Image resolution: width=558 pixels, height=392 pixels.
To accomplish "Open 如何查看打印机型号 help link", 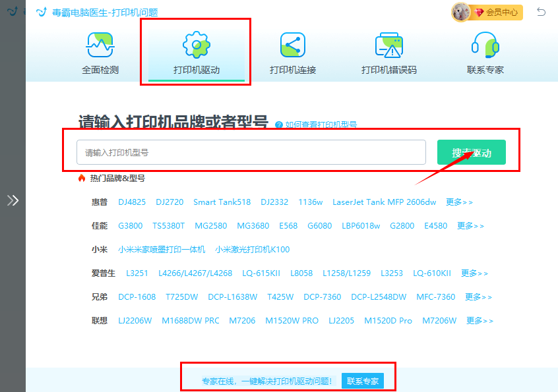I will click(x=321, y=125).
